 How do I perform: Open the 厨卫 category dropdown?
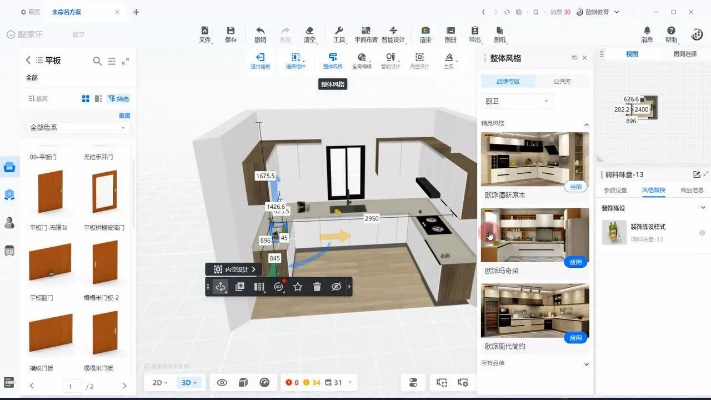point(517,101)
